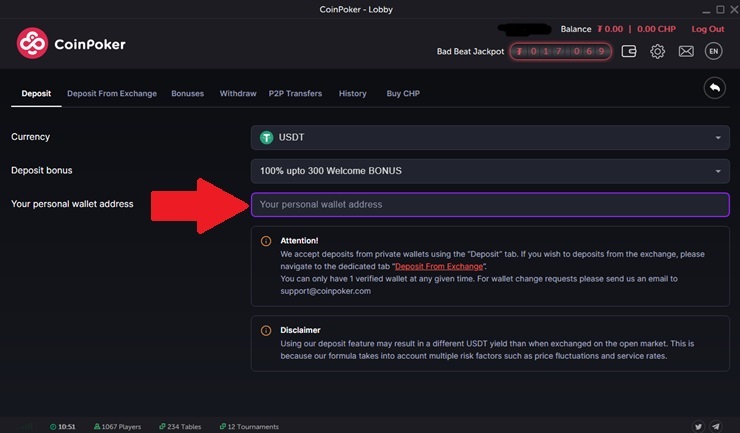Click the tournaments icon in status bar
Viewport: 740px width, 433px height.
click(x=222, y=426)
